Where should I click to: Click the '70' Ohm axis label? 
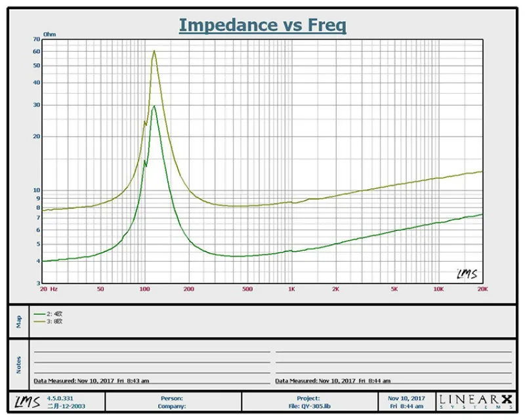pos(37,39)
